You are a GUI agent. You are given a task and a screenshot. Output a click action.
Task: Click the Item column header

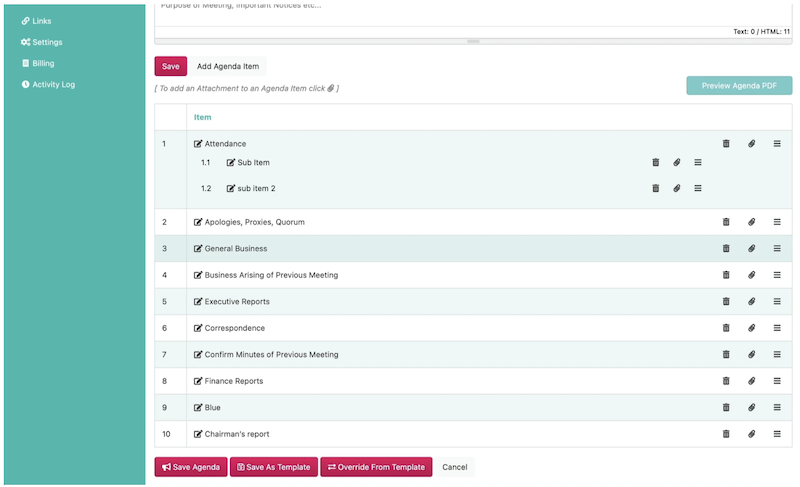coord(203,117)
